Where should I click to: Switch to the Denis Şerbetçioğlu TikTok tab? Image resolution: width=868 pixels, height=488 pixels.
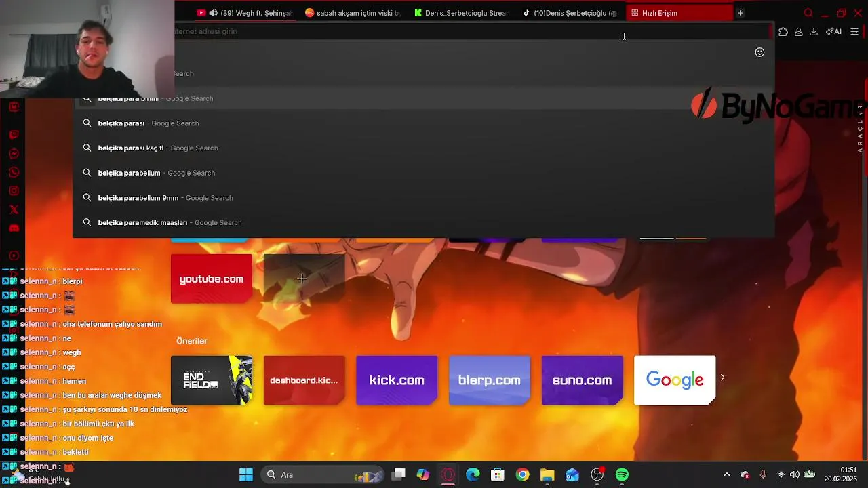click(570, 13)
